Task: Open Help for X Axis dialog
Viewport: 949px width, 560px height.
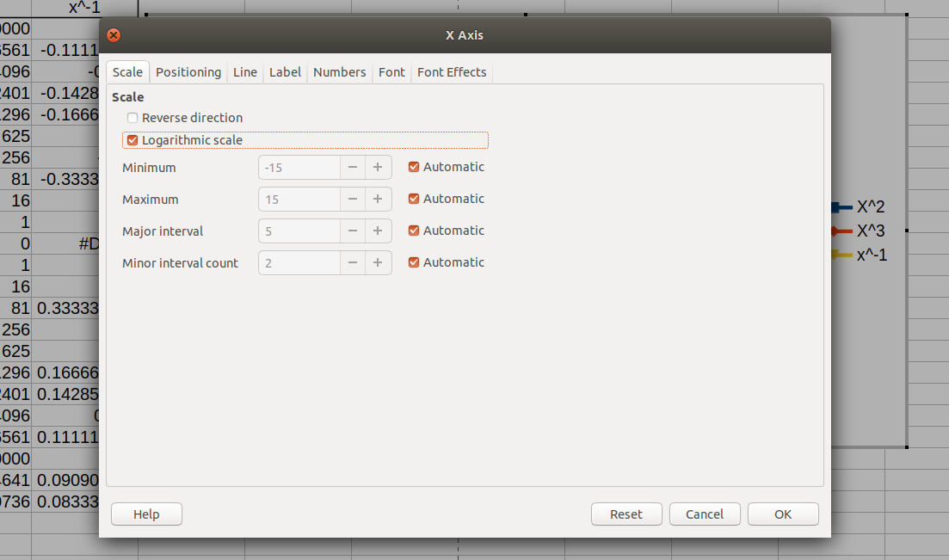Action: [146, 514]
